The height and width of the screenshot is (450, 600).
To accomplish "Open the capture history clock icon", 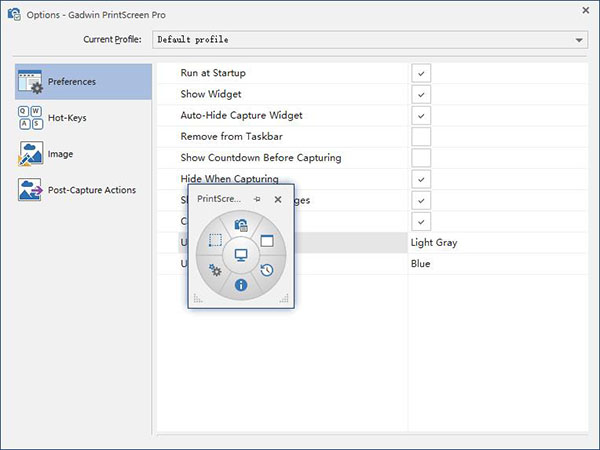I will tap(267, 270).
